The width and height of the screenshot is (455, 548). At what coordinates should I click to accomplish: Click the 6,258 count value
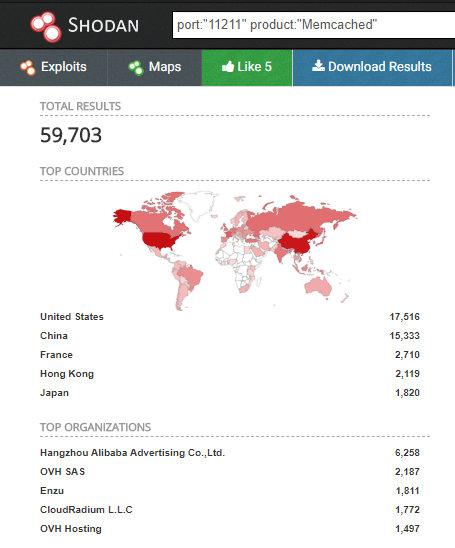tap(407, 453)
